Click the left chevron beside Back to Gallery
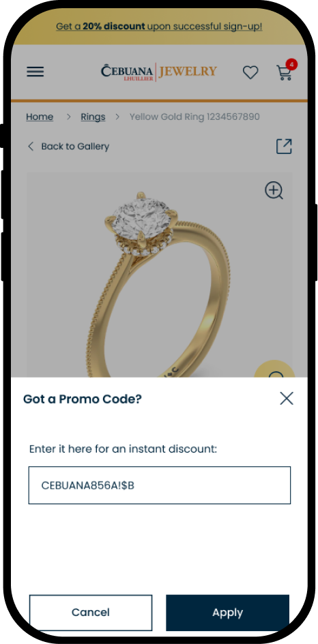318x644 pixels. [x=31, y=147]
